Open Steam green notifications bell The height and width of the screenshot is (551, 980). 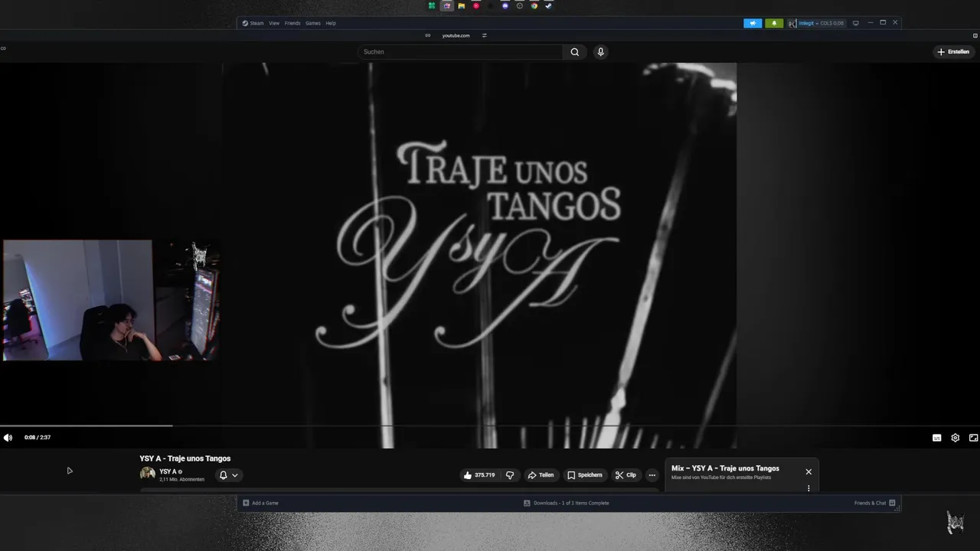[x=774, y=23]
